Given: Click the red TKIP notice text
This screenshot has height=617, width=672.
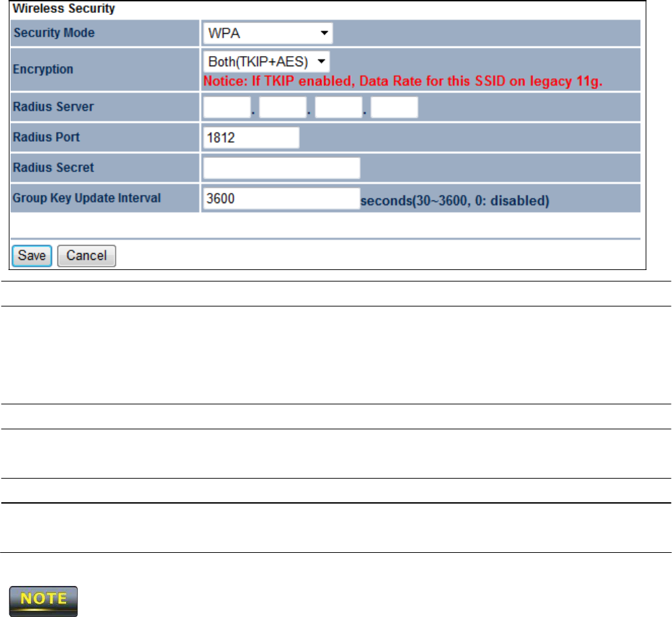Looking at the screenshot, I should click(403, 81).
